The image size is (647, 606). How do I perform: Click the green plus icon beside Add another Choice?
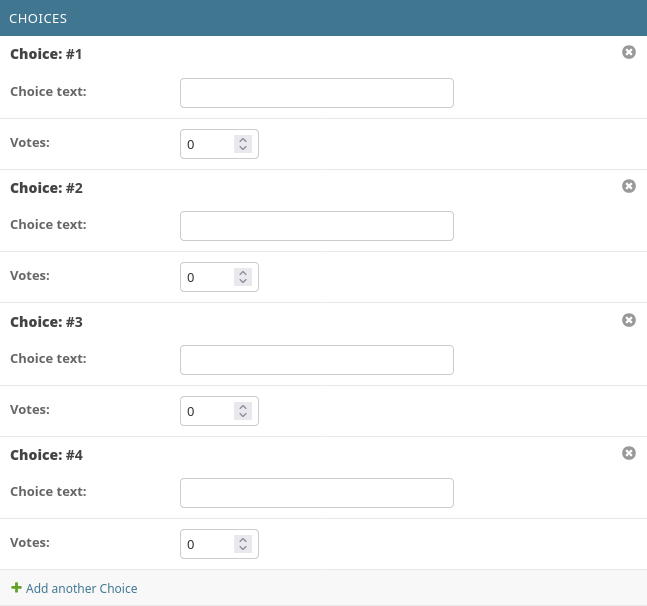pyautogui.click(x=15, y=588)
